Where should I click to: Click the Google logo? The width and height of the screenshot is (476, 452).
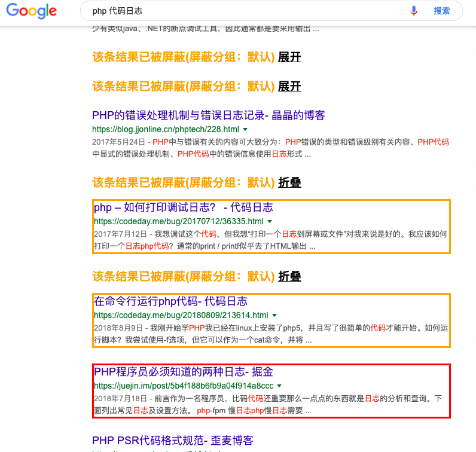[x=31, y=11]
